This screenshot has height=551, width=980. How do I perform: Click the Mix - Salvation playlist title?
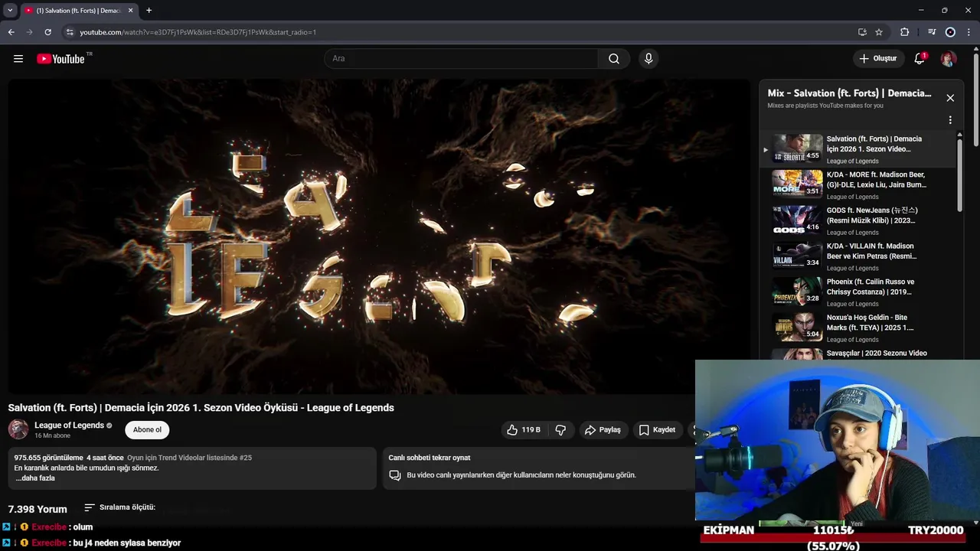pos(850,93)
